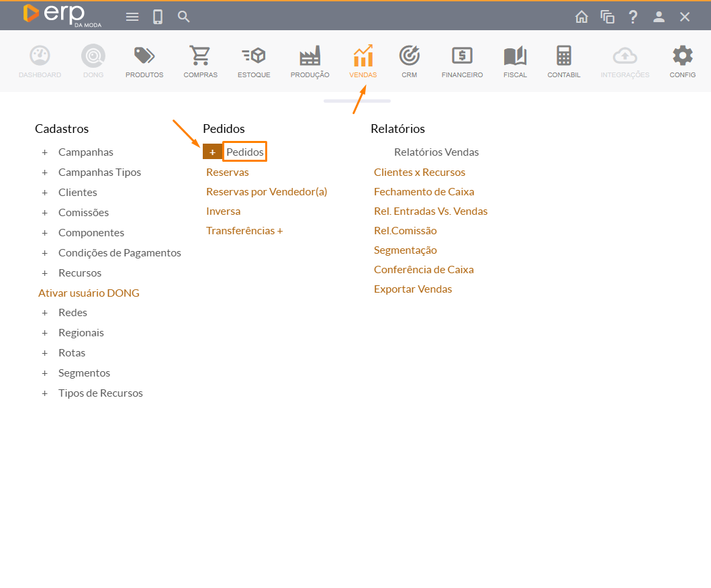
Task: Click the home icon in header
Action: 581,17
